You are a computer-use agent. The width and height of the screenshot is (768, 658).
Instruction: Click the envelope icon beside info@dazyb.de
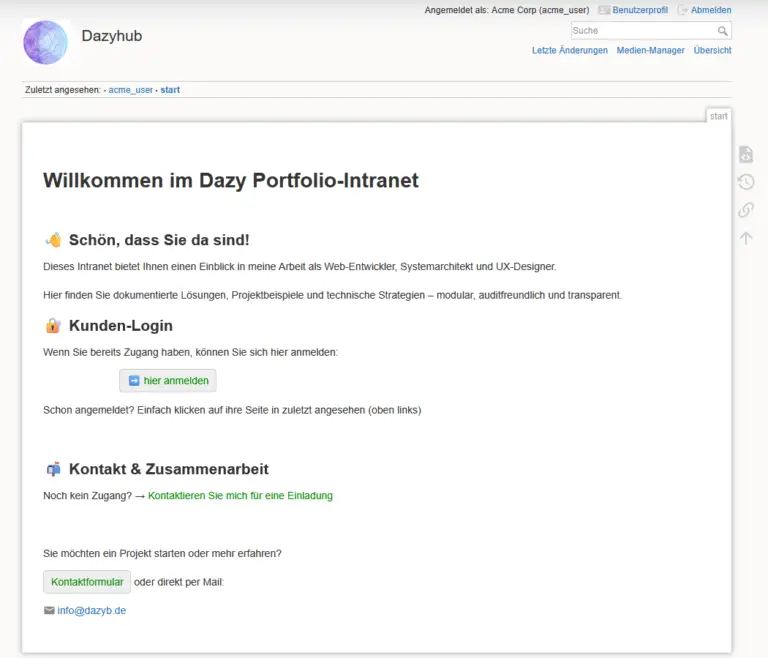click(49, 610)
